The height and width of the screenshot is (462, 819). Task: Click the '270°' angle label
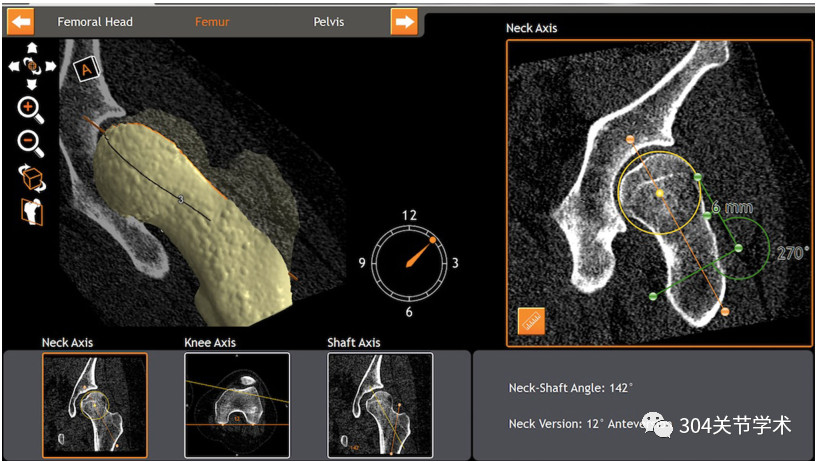(x=792, y=254)
